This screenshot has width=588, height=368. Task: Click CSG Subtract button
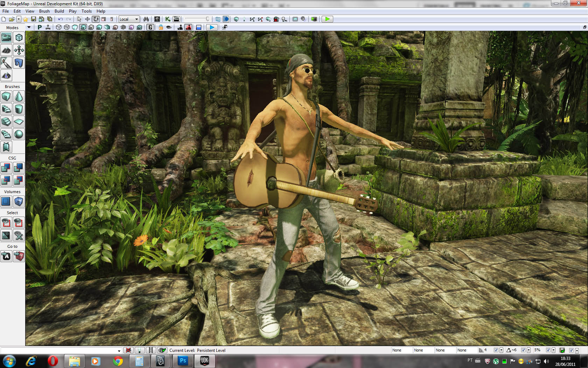tap(19, 168)
